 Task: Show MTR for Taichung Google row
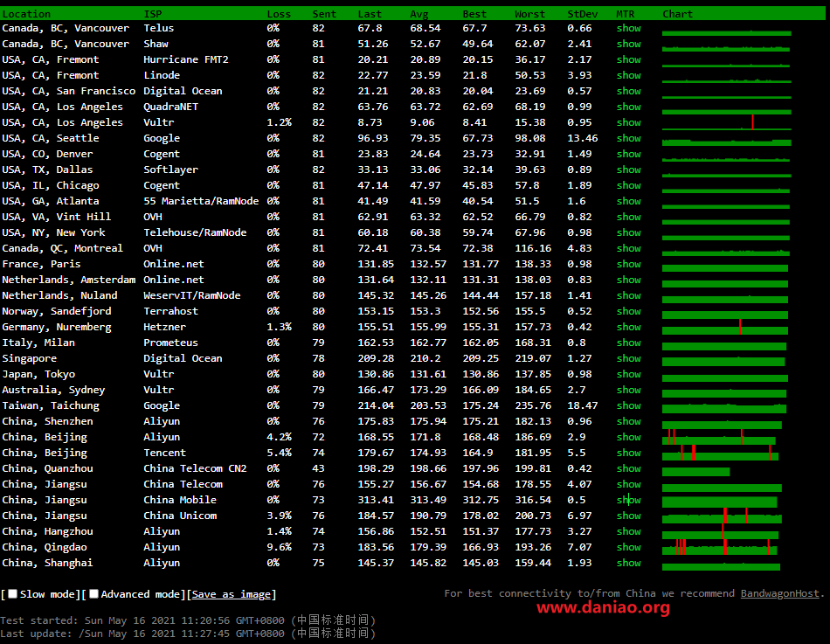629,405
